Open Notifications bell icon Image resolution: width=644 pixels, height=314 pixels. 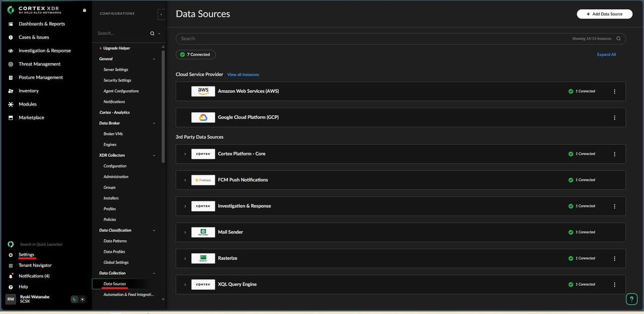11,276
